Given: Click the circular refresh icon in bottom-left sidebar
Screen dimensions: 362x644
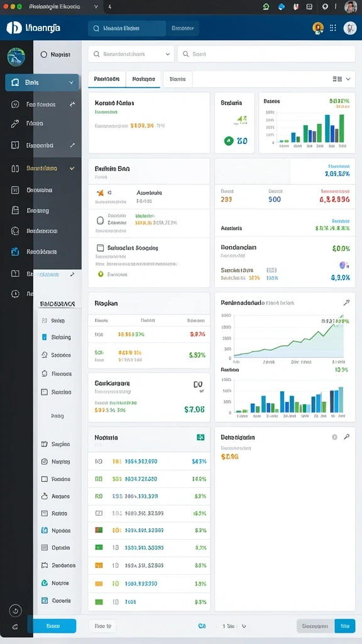Looking at the screenshot, I should (15, 610).
